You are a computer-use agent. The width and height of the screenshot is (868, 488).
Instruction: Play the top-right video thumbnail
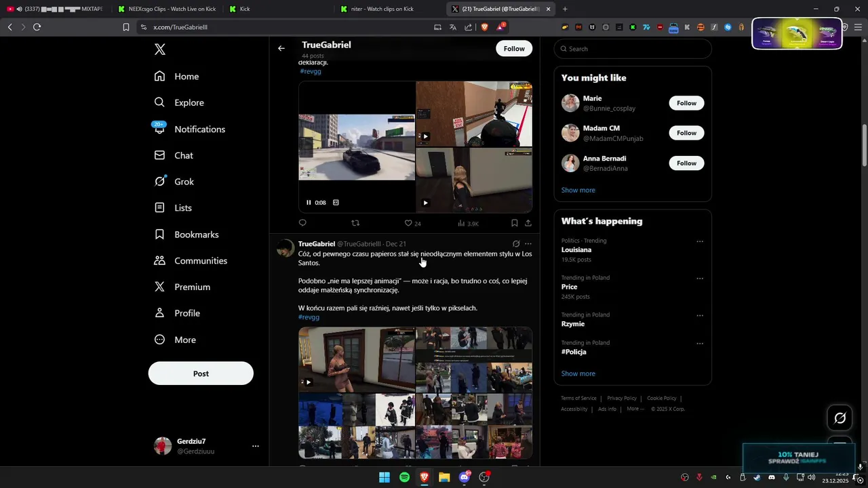click(x=425, y=136)
